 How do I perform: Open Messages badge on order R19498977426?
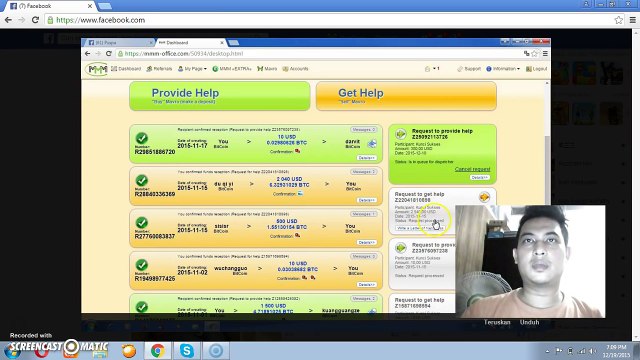[x=363, y=256]
